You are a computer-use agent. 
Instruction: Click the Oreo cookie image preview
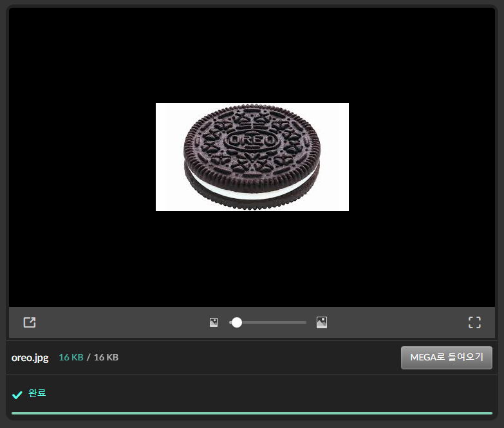(252, 157)
